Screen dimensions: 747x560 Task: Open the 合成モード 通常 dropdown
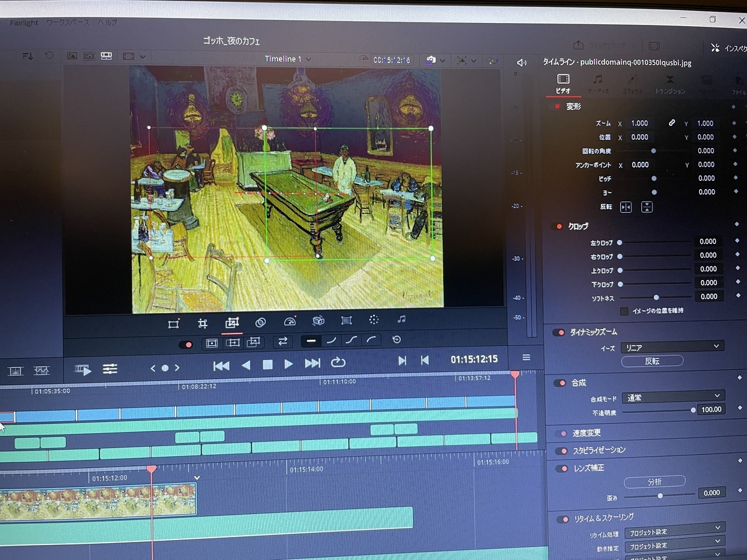point(674,396)
